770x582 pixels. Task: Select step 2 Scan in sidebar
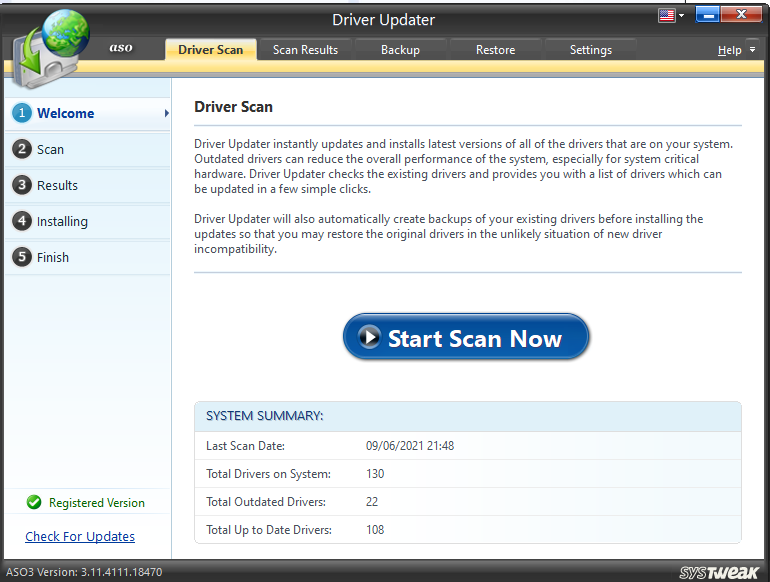[87, 149]
